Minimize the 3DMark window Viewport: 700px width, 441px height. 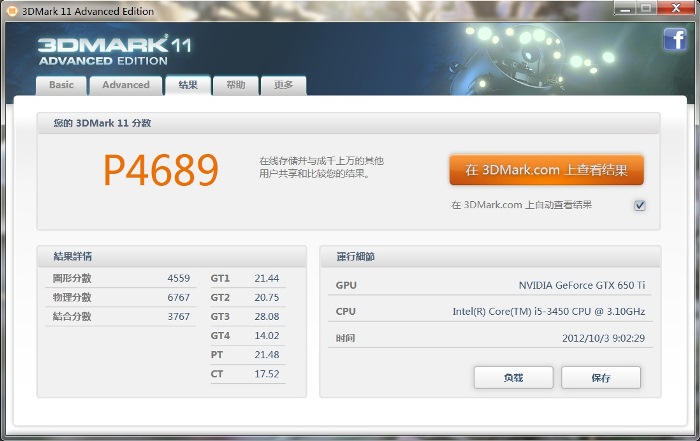coord(625,8)
